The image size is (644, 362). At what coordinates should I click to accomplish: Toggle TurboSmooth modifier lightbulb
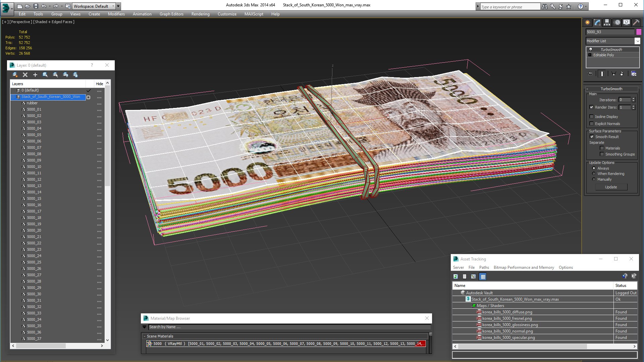[591, 50]
